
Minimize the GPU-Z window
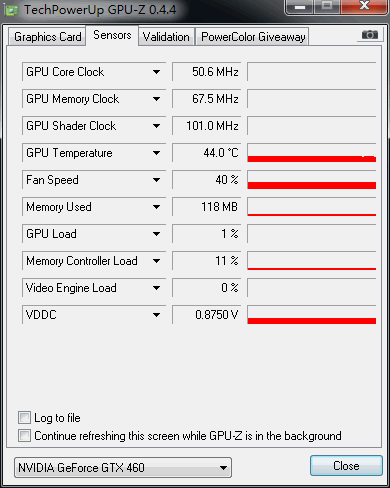pos(300,7)
